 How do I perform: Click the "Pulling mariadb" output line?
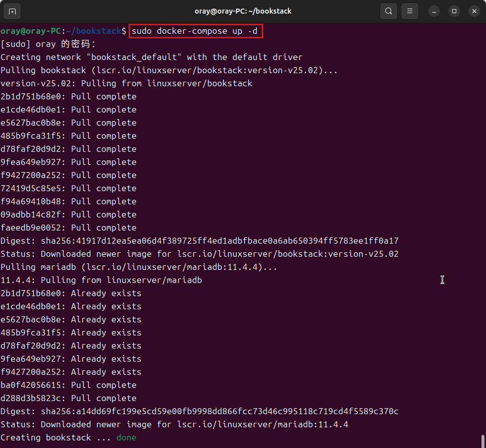click(139, 267)
